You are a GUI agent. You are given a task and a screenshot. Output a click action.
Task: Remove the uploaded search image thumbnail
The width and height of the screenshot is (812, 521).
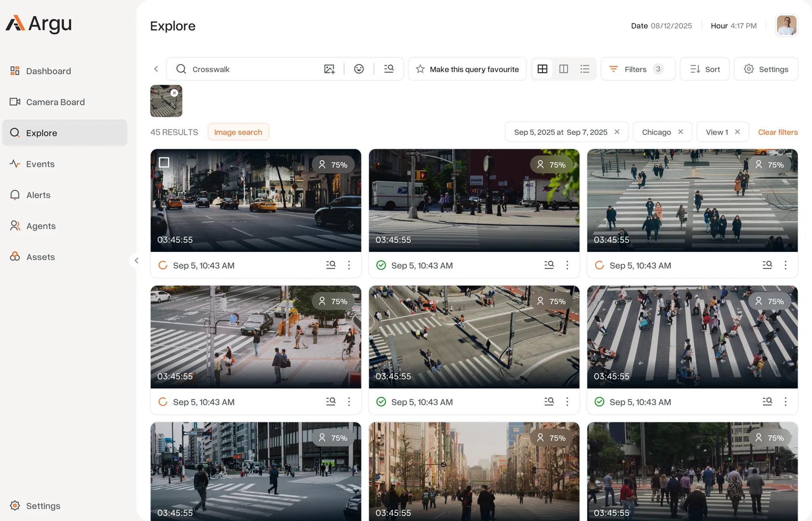174,93
